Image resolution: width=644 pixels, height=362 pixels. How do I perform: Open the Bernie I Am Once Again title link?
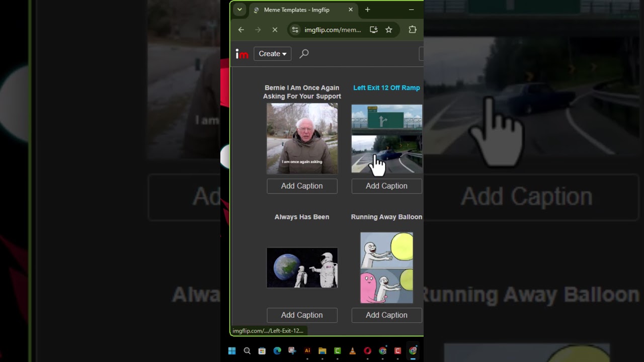302,92
